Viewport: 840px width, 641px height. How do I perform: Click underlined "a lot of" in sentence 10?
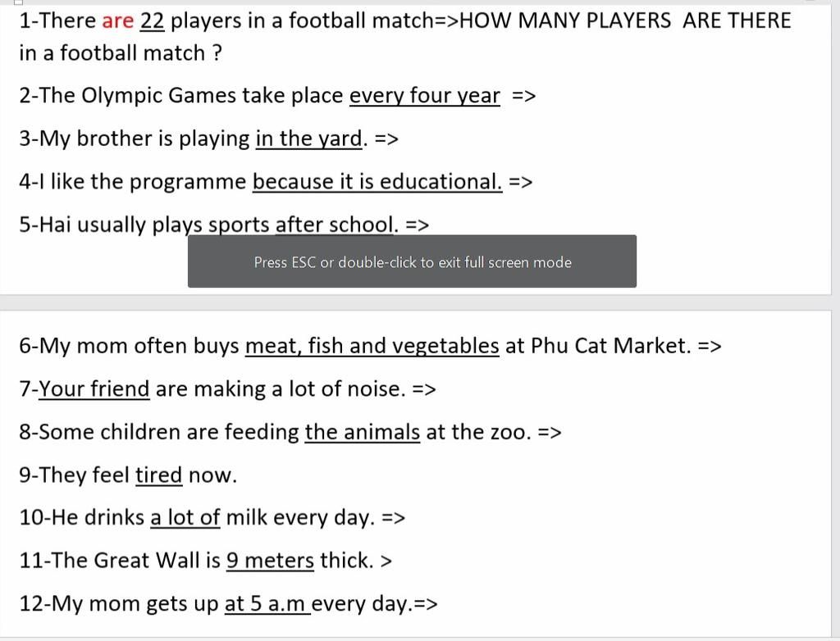[185, 518]
